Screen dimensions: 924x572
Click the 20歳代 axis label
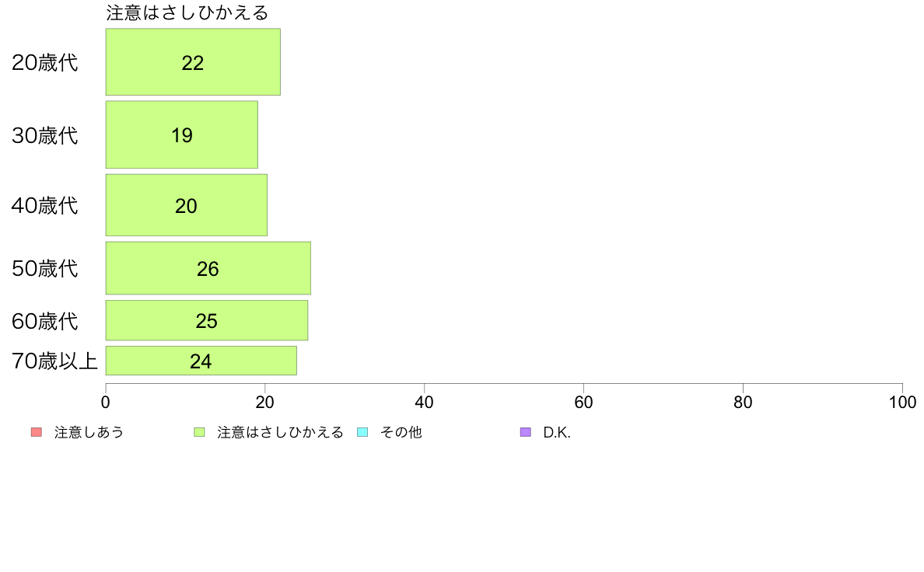click(x=45, y=62)
